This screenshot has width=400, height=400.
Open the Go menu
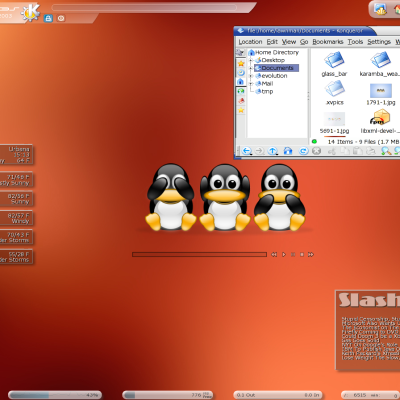[304, 42]
